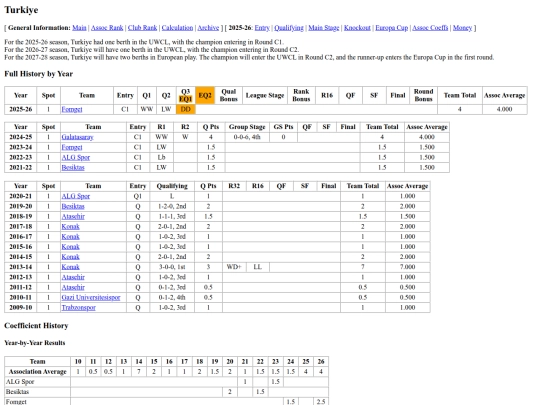The image size is (540, 405).
Task: Select the 7.000 Assoc Average cell
Action: coord(408,267)
